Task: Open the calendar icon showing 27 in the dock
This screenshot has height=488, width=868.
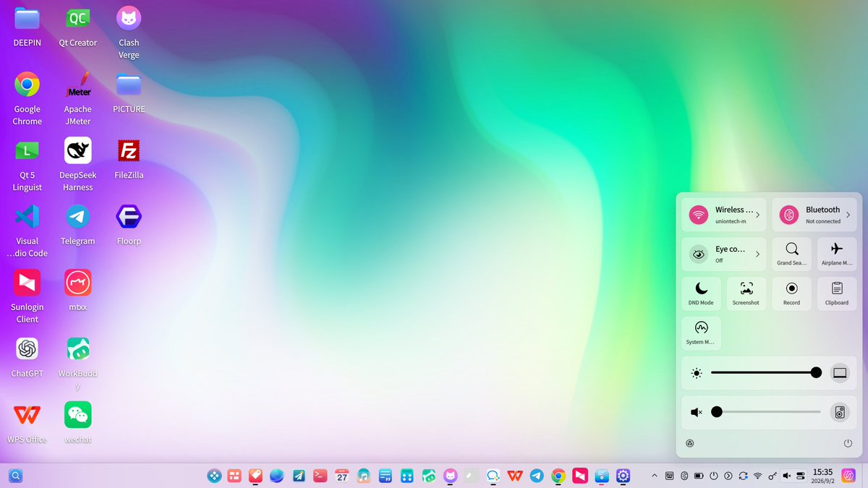Action: pyautogui.click(x=342, y=476)
